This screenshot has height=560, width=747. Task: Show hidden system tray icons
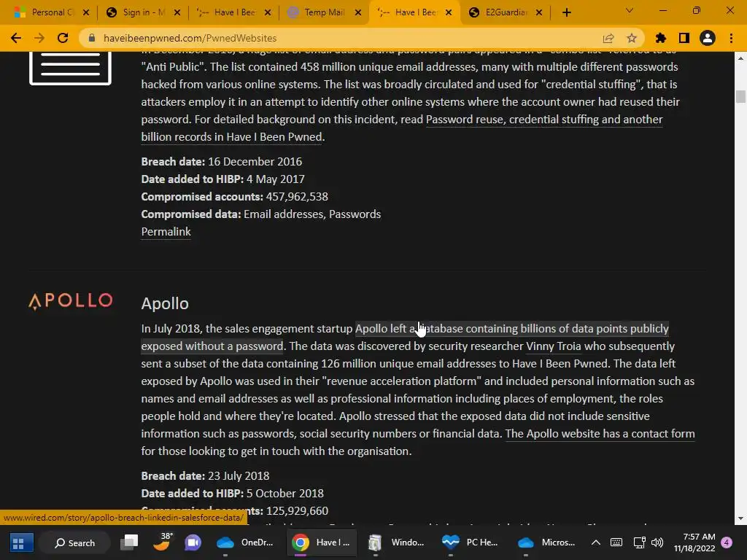595,542
